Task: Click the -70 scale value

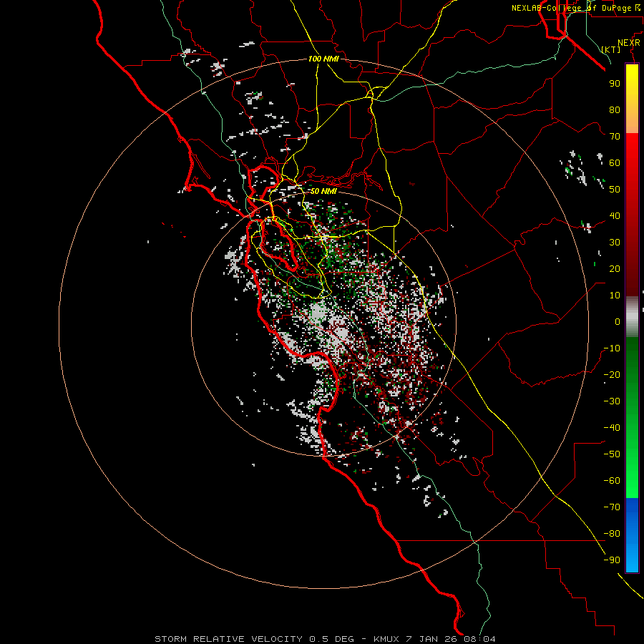Action: click(x=612, y=507)
